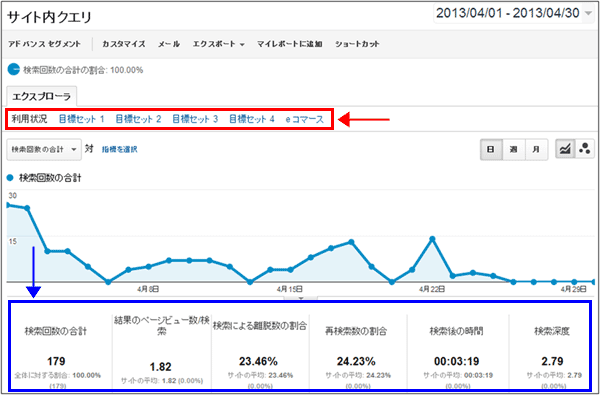
Task: Open the カスタマイズ option
Action: point(124,44)
